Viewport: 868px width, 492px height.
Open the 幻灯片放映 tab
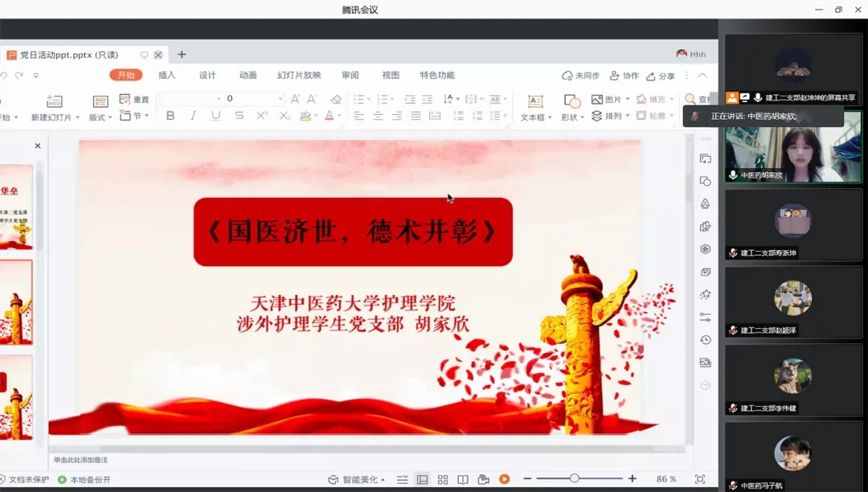299,75
